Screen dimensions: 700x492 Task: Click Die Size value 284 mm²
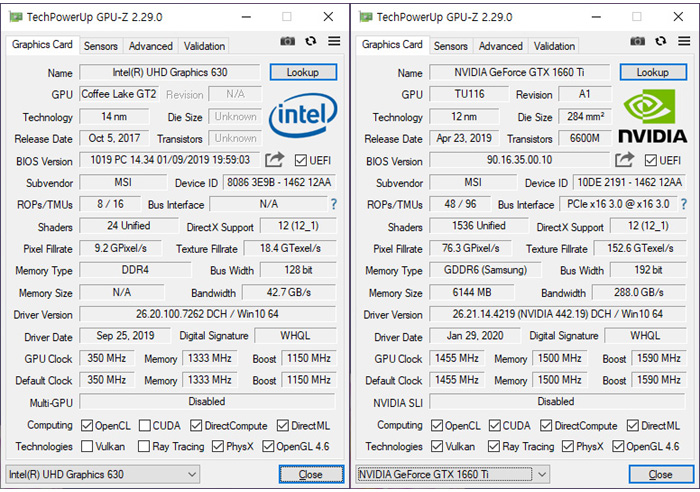(x=585, y=117)
